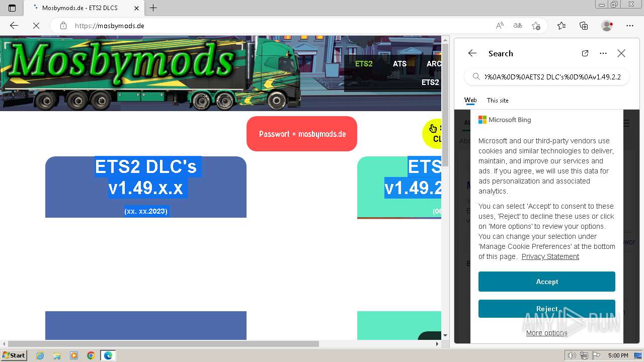The width and height of the screenshot is (644, 362).
Task: Open the media player from the taskbar
Action: point(74,355)
